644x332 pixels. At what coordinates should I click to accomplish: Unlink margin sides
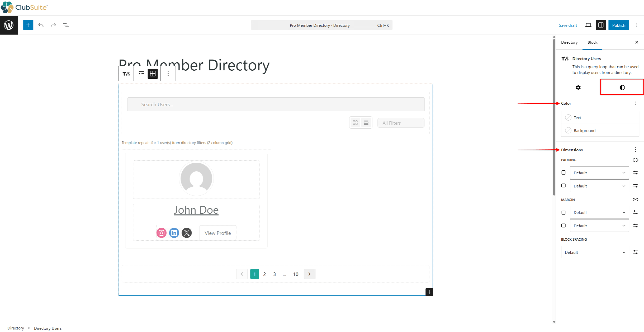click(x=635, y=200)
